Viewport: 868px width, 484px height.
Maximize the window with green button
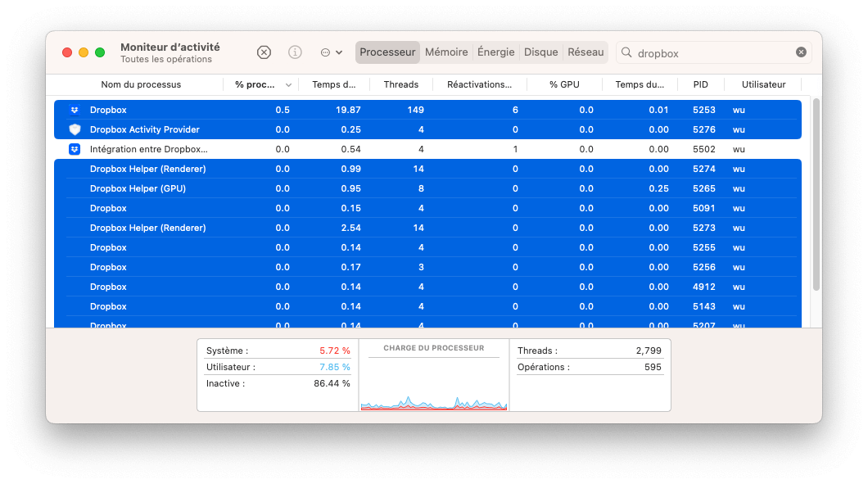[x=100, y=52]
